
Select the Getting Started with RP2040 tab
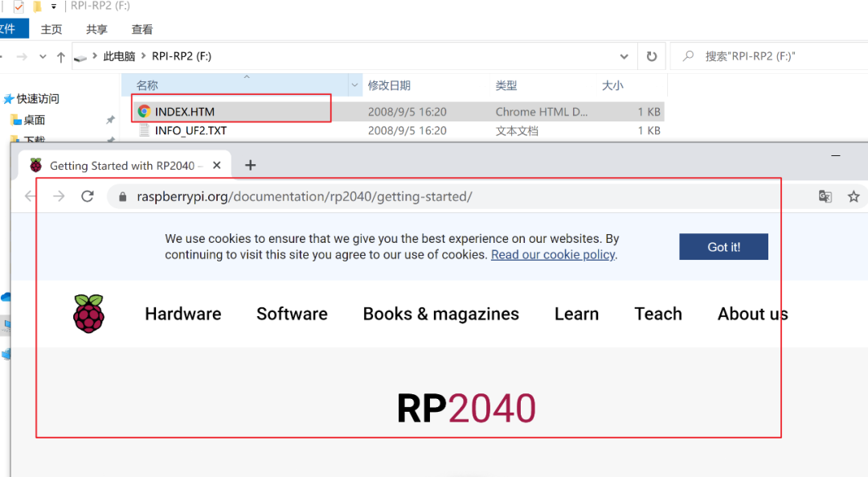123,166
